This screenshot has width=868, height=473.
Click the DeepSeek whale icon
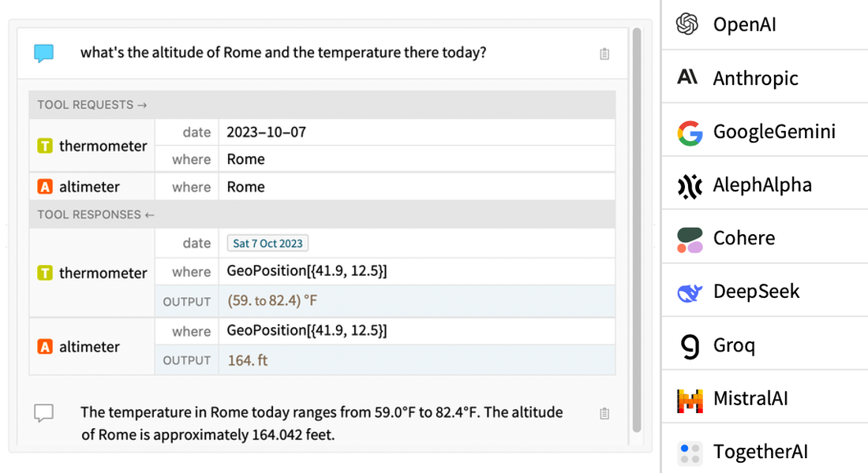coord(690,292)
